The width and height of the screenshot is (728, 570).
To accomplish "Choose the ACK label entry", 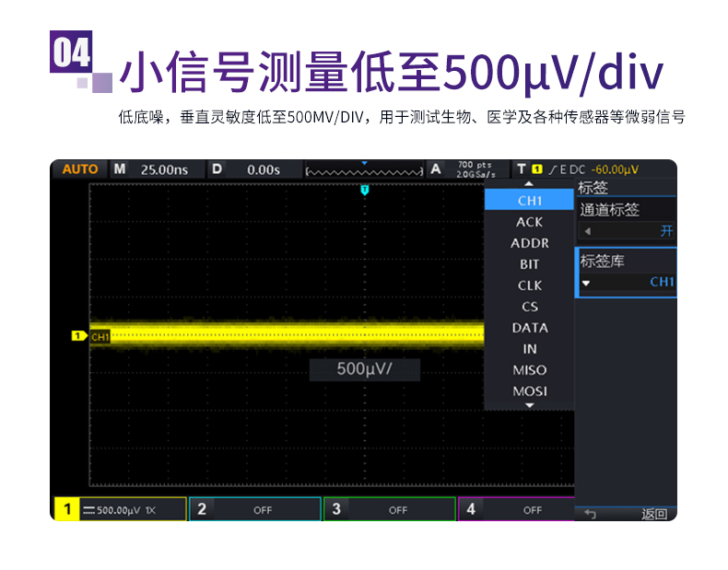I will click(529, 222).
